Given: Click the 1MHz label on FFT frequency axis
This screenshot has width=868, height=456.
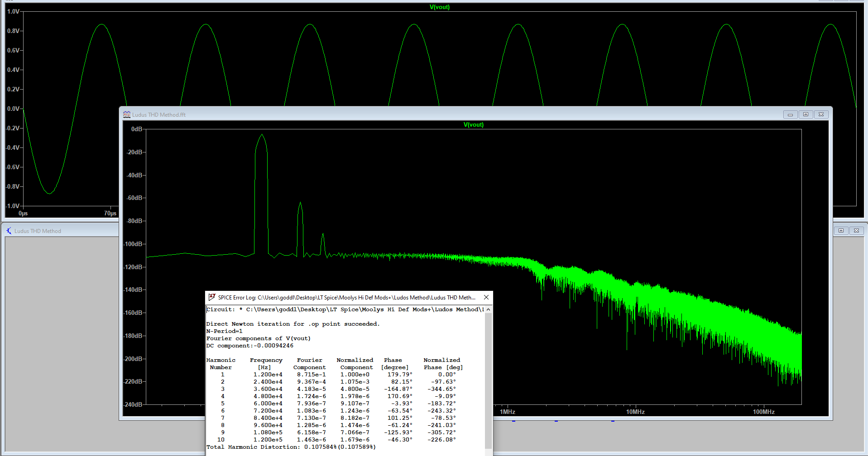Looking at the screenshot, I should tap(508, 412).
